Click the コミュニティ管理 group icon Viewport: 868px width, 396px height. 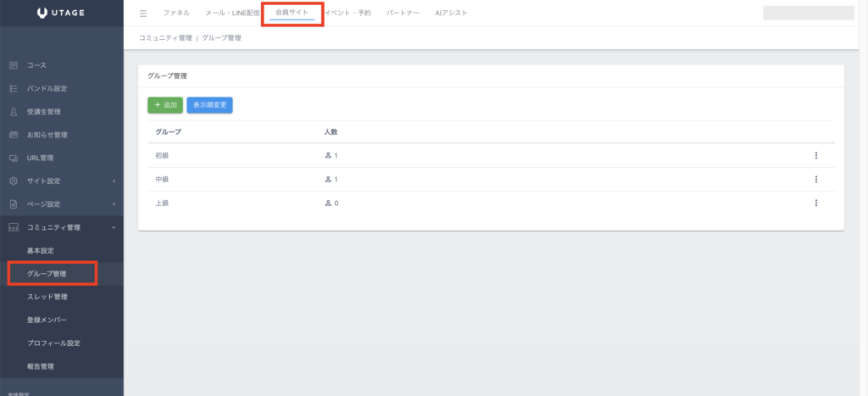tap(14, 227)
